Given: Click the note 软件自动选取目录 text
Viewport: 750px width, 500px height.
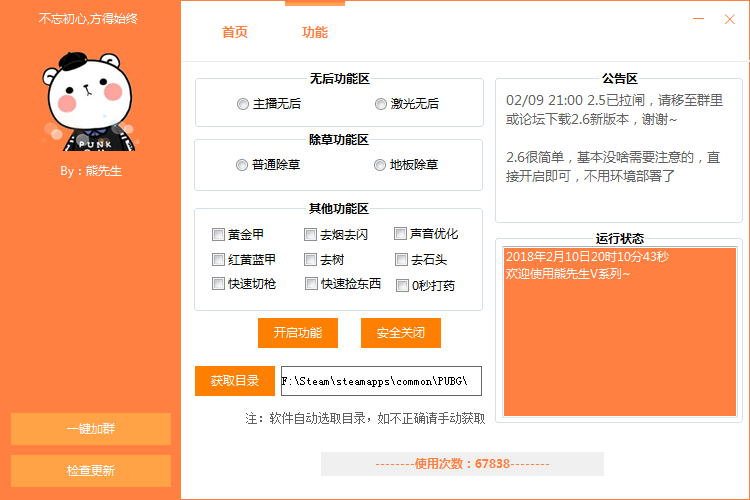Looking at the screenshot, I should click(x=365, y=419).
